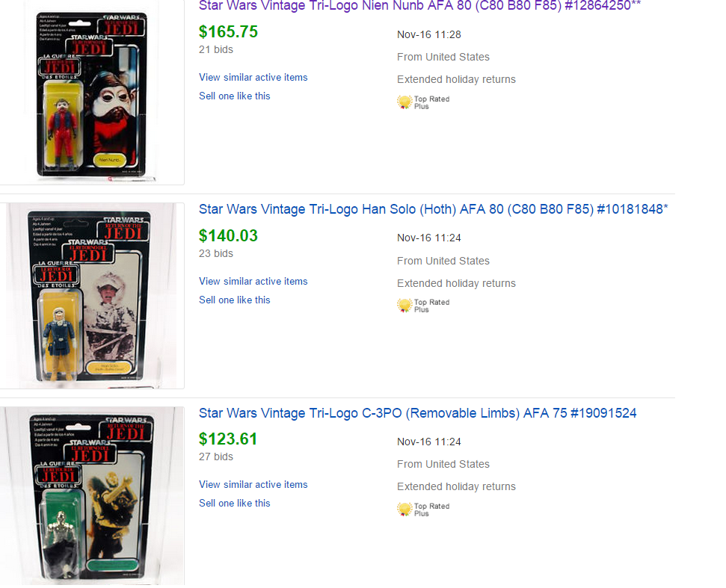Image resolution: width=726 pixels, height=588 pixels.
Task: View similar active items for Han Solo
Action: [253, 281]
